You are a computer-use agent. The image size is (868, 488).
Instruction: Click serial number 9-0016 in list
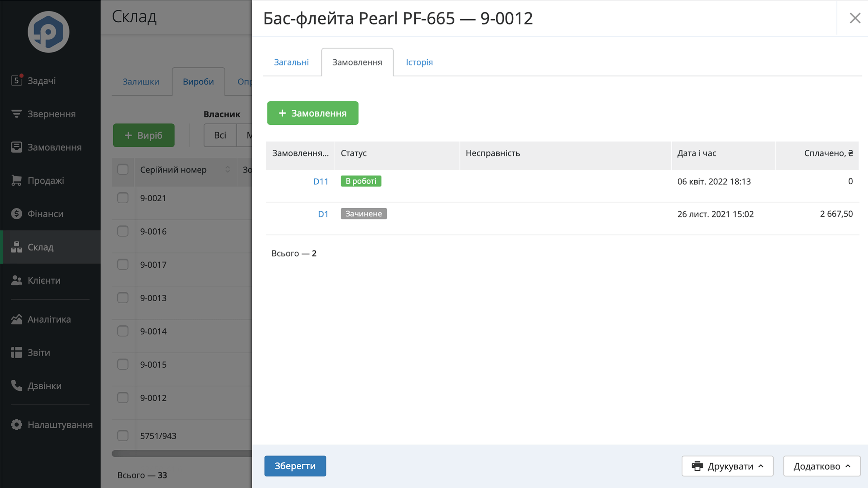pos(153,231)
